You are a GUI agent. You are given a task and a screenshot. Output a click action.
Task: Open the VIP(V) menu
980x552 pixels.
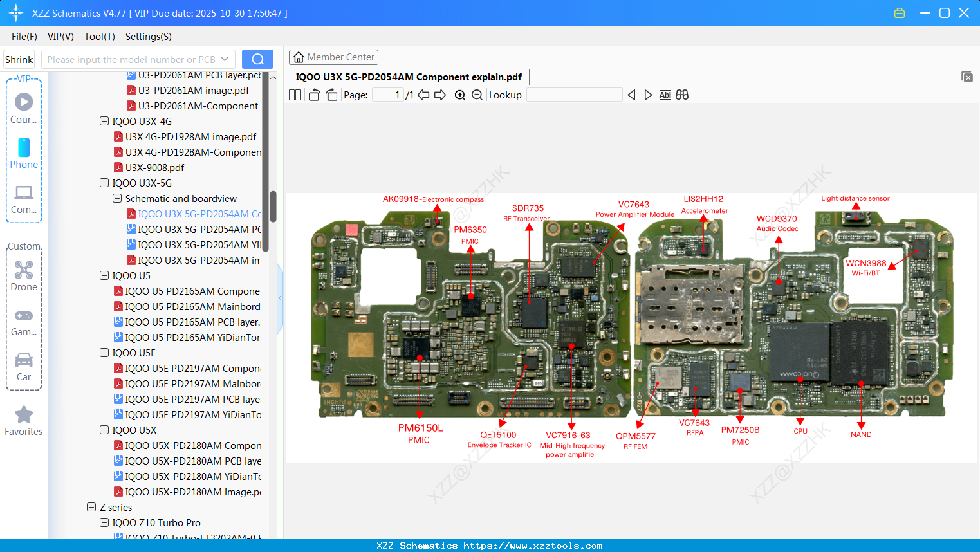[60, 37]
